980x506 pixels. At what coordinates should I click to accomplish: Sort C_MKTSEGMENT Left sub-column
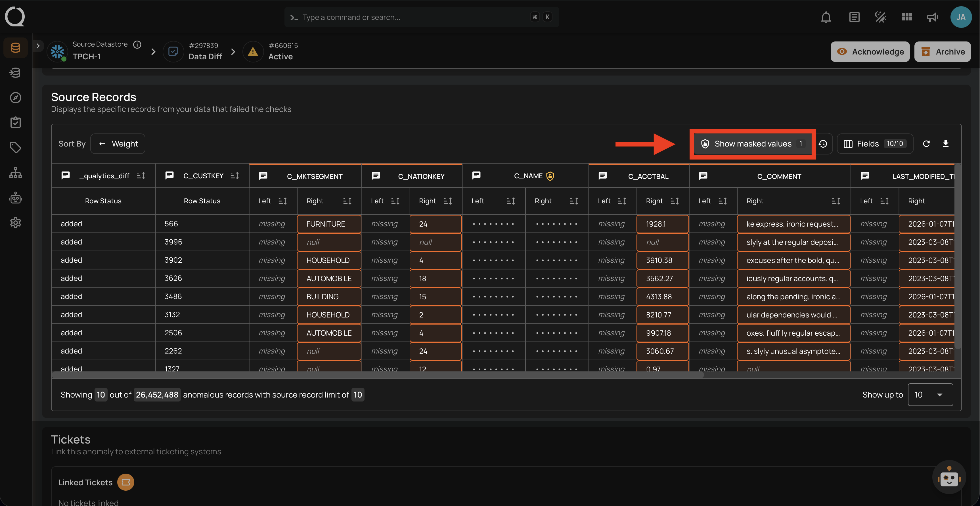(x=282, y=201)
